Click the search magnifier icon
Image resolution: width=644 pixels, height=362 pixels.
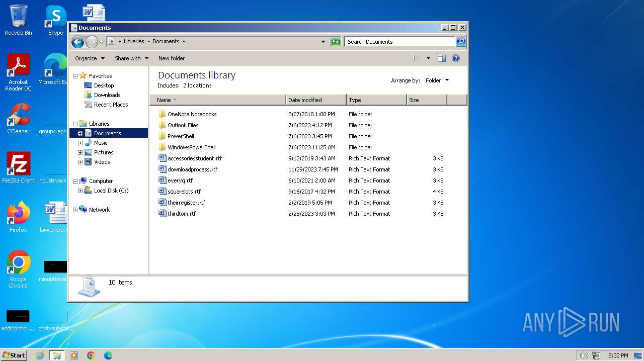(x=461, y=42)
